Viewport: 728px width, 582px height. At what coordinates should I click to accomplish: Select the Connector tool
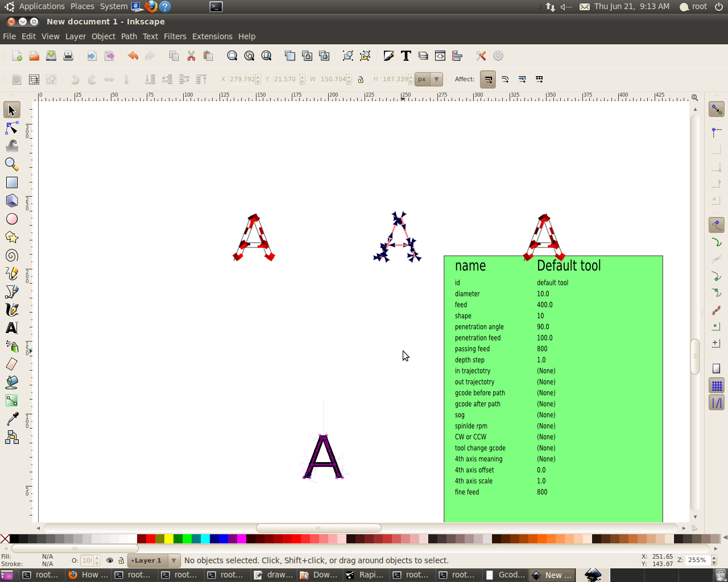tap(12, 437)
